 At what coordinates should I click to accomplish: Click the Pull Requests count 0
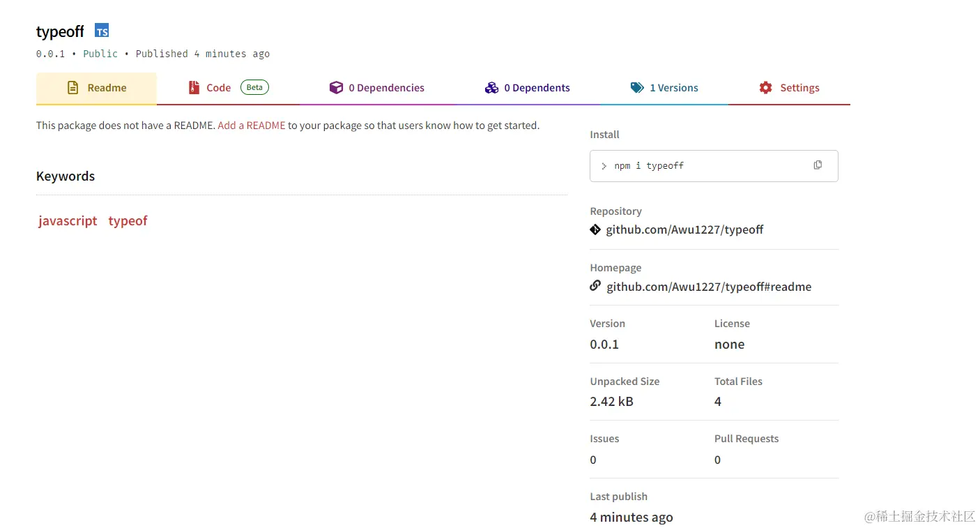[x=717, y=460]
